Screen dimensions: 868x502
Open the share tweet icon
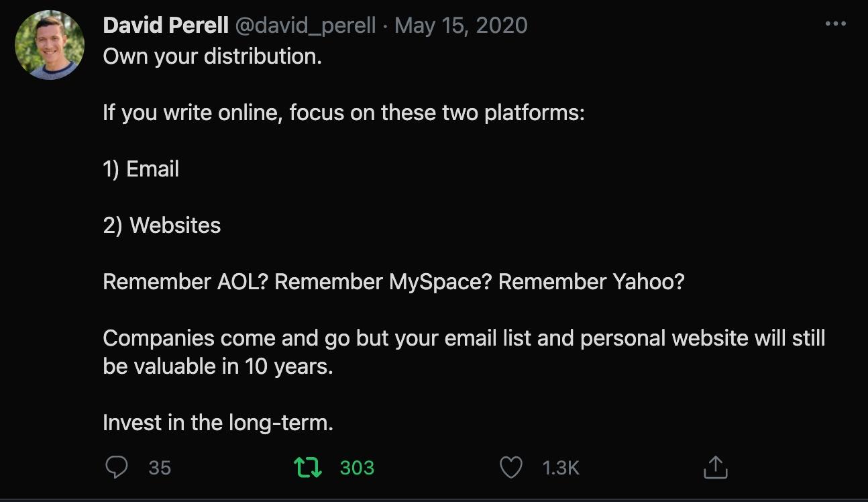click(x=715, y=467)
